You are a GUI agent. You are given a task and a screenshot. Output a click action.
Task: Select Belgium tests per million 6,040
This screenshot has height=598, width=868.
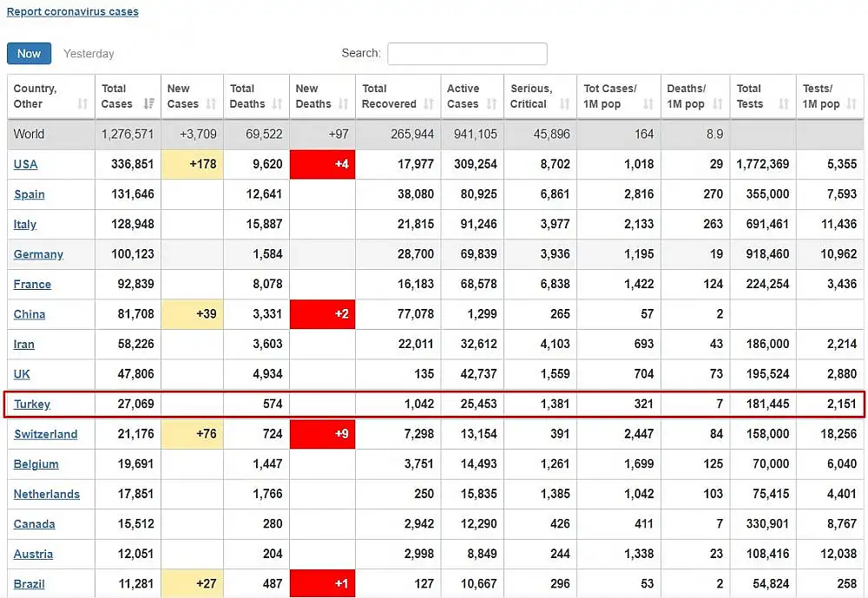click(x=842, y=464)
